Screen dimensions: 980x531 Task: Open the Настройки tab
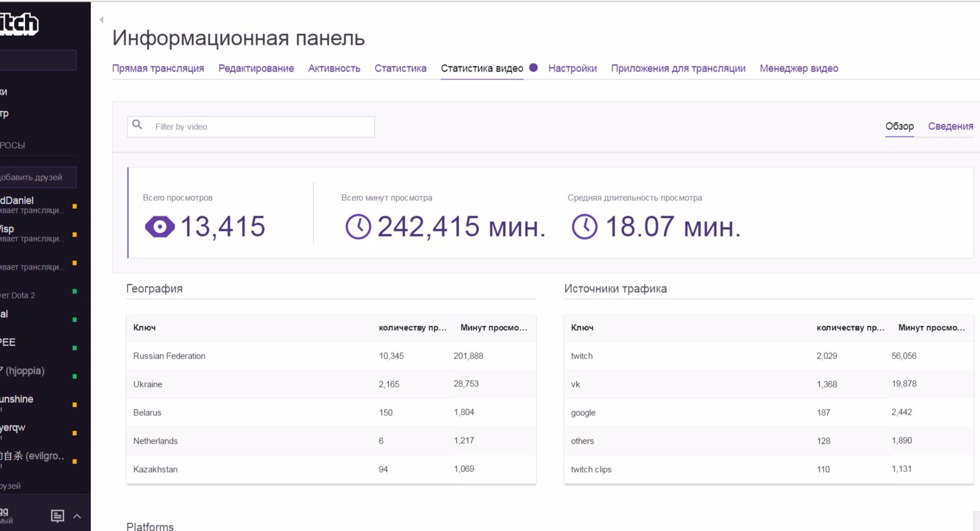572,68
